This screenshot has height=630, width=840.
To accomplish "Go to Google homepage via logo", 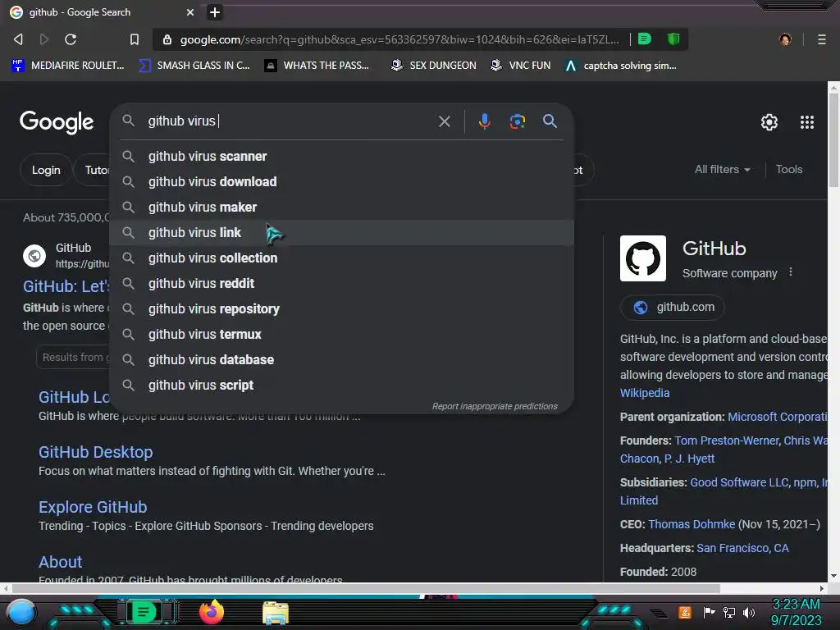I will (x=57, y=122).
